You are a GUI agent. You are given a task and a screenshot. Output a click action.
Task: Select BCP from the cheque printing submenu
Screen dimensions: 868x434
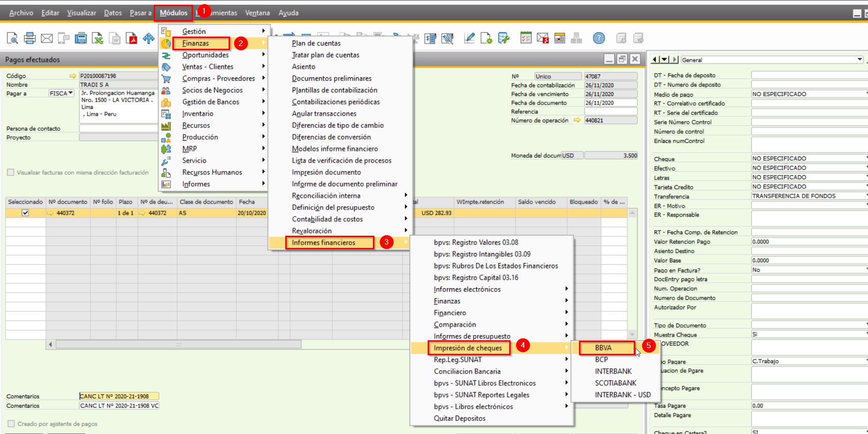coord(601,359)
